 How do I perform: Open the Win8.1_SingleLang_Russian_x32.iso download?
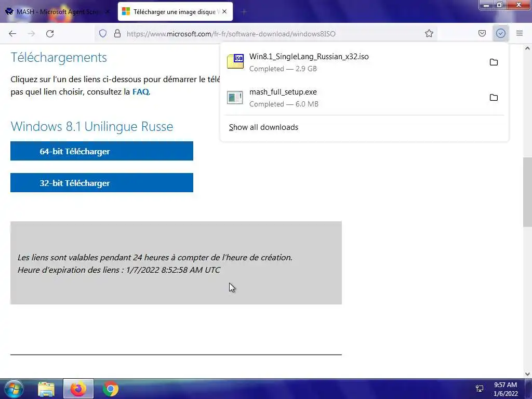pos(353,62)
